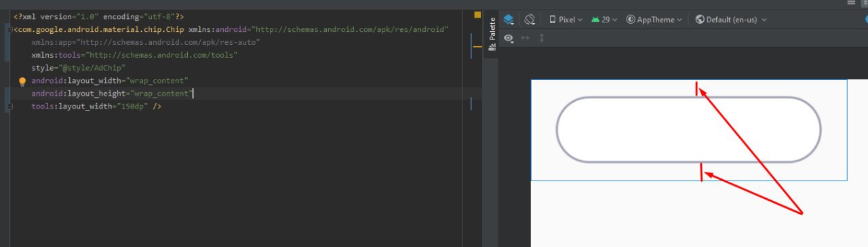868x247 pixels.
Task: Click the xmlns:tools declaration line
Action: tap(134, 56)
